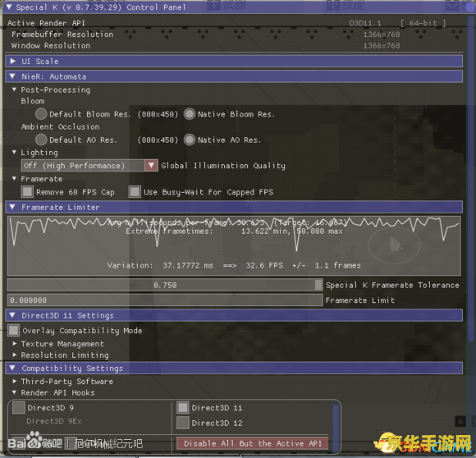The width and height of the screenshot is (476, 458).
Task: Enable Remove 60 FPS Cap checkbox
Action: coord(27,192)
